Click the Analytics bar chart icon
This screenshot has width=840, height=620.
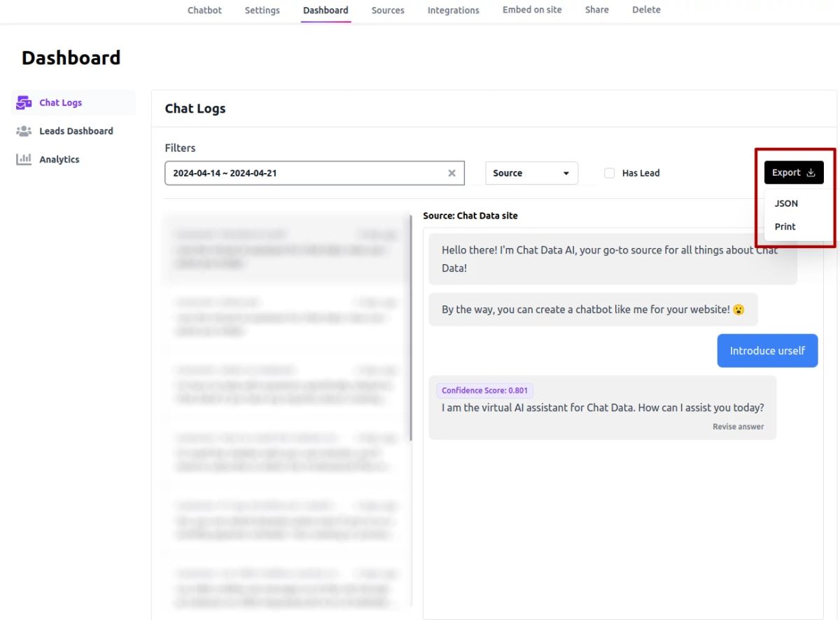coord(24,159)
